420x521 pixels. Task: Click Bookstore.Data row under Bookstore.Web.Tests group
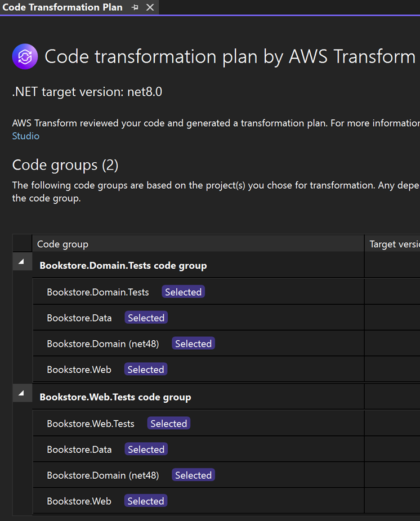[79, 449]
